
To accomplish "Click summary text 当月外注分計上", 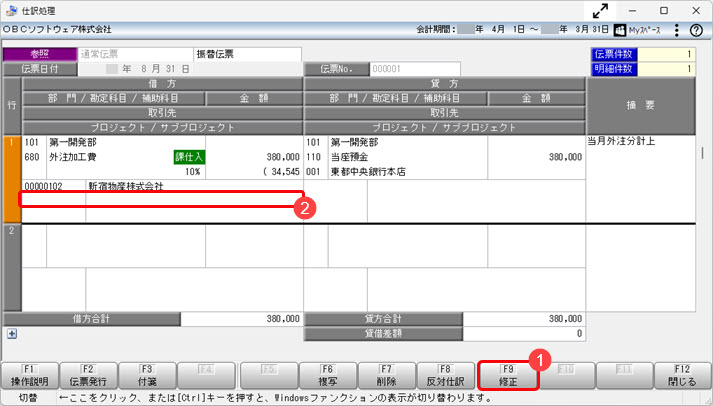I will click(621, 141).
